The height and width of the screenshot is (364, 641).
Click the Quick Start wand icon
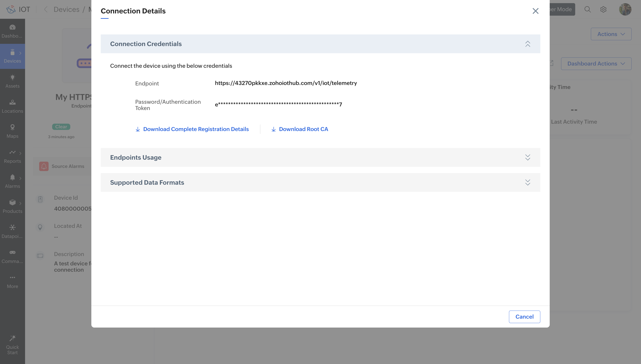pos(12,338)
